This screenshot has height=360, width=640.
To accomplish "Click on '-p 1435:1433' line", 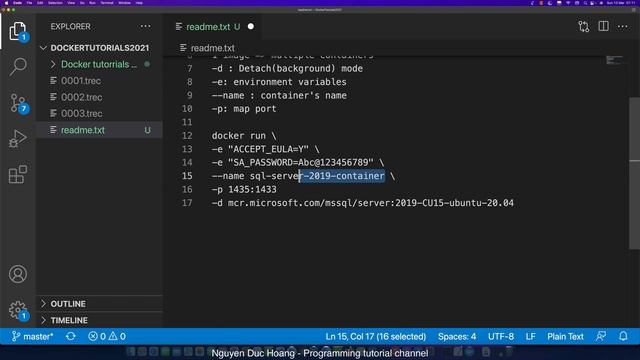I will click(x=244, y=189).
